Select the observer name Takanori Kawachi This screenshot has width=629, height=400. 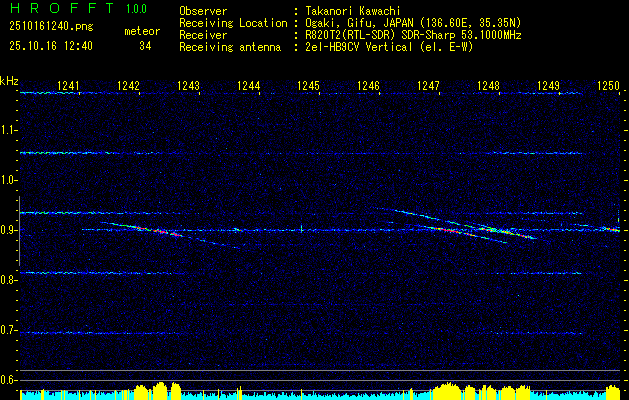[352, 11]
